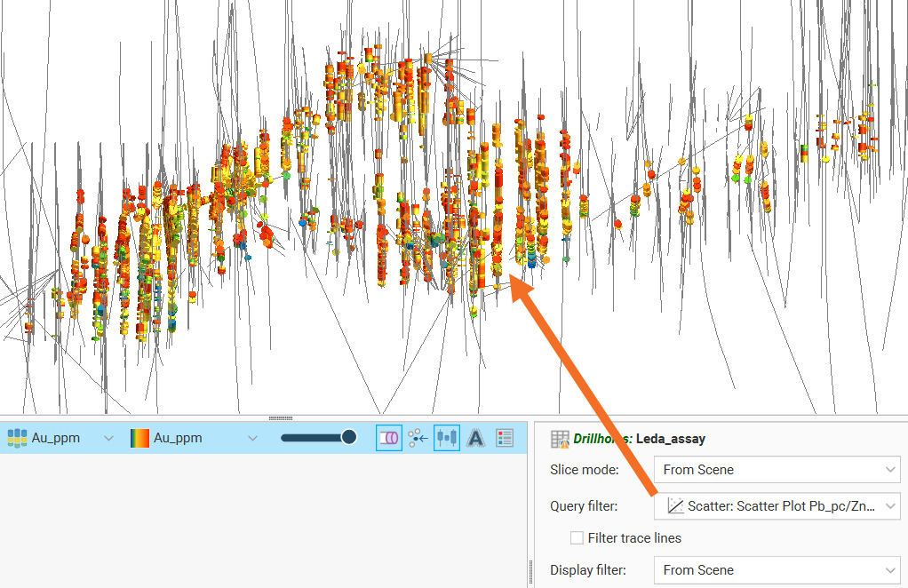
Task: Open the Slice mode dropdown
Action: pyautogui.click(x=890, y=470)
